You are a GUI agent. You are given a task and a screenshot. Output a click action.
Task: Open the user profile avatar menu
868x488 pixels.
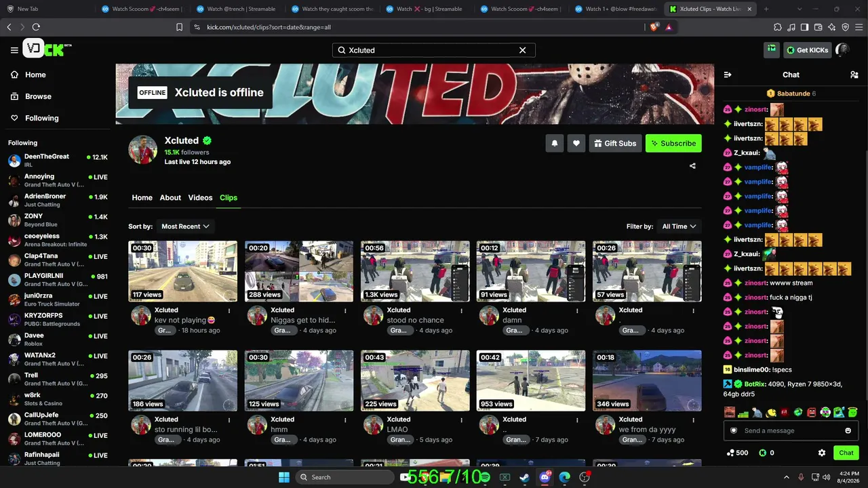842,49
